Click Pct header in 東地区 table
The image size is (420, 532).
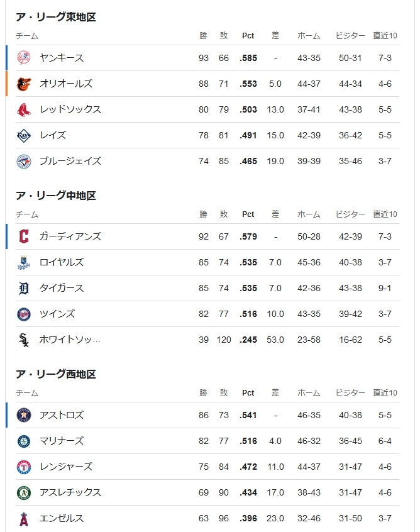248,36
